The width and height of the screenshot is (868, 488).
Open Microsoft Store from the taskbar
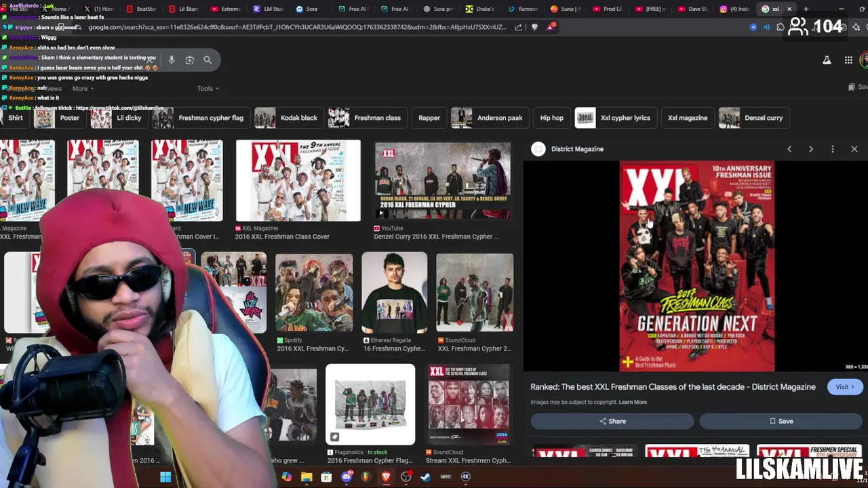click(x=326, y=477)
